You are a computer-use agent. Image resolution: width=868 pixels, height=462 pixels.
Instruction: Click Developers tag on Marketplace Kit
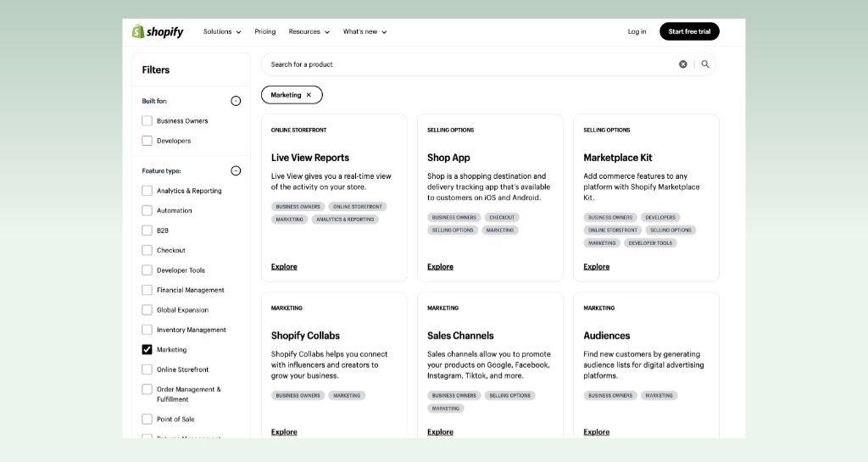point(659,218)
